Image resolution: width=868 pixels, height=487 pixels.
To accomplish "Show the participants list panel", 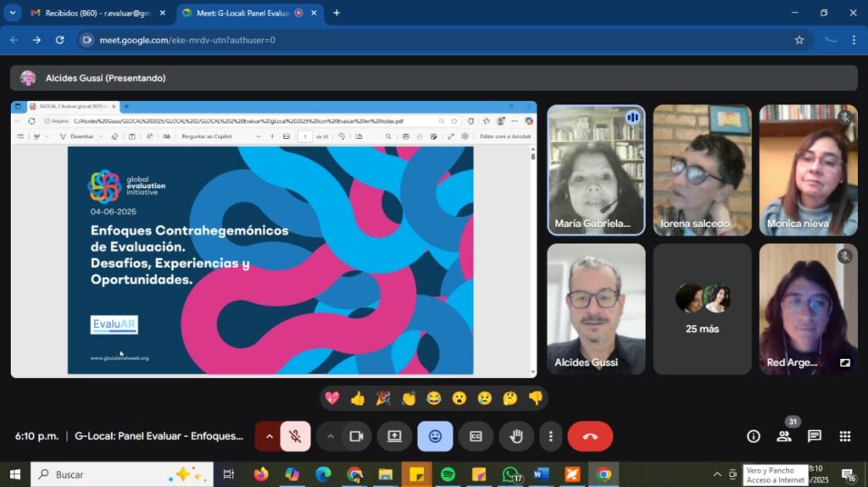I will click(x=784, y=436).
